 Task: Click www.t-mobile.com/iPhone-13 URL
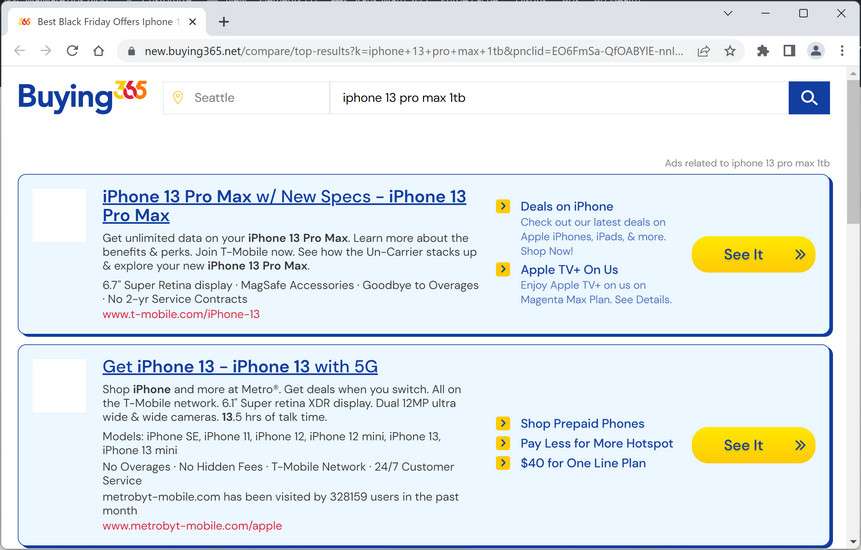pyautogui.click(x=181, y=314)
